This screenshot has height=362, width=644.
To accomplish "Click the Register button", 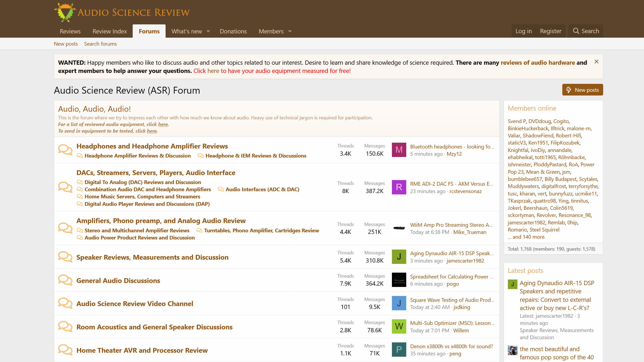I will pos(550,31).
